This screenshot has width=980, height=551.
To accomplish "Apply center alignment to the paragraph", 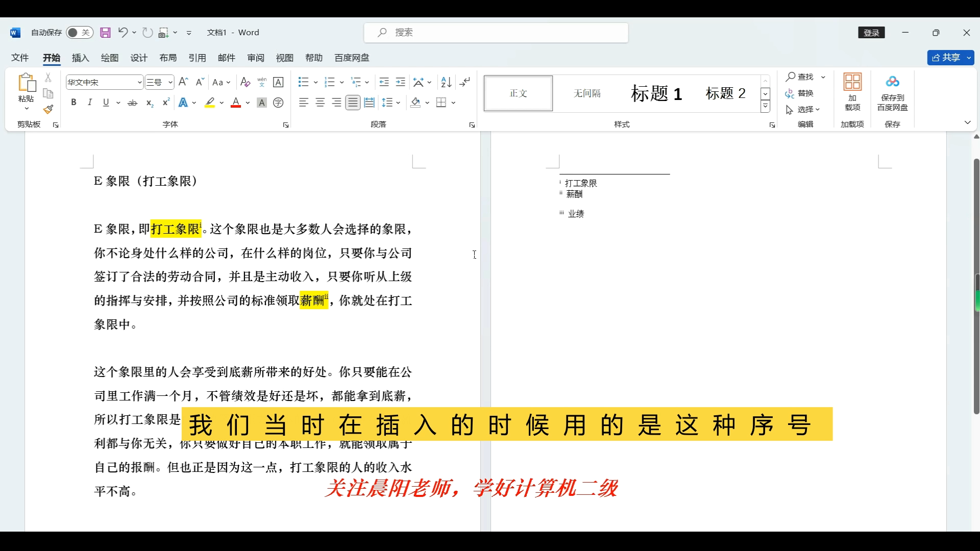I will coord(320,103).
